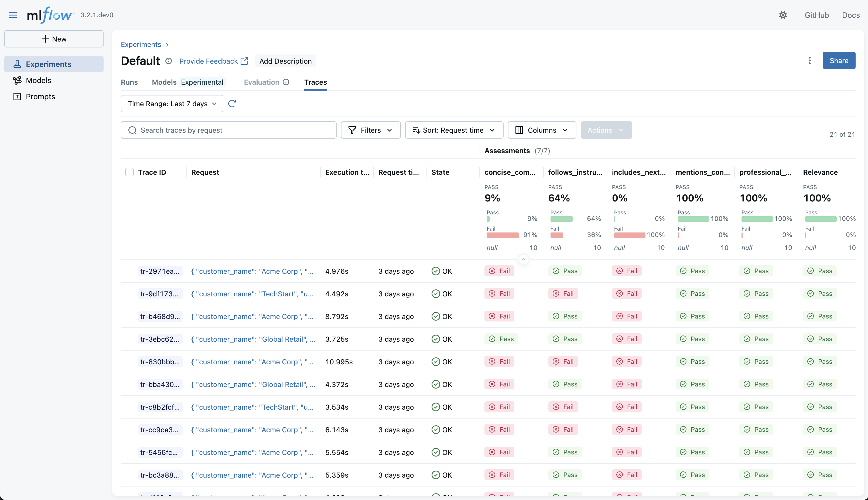Open Sort: Request time dropdown
This screenshot has width=868, height=500.
point(454,130)
